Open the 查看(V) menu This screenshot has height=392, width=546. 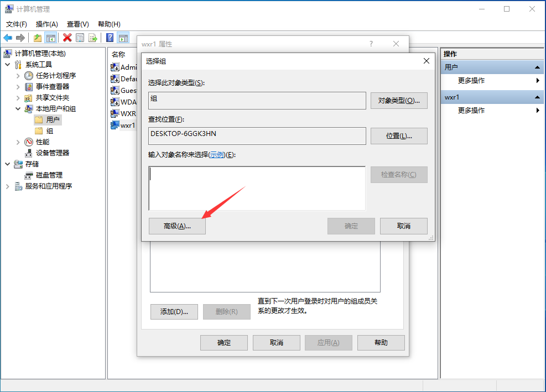77,24
